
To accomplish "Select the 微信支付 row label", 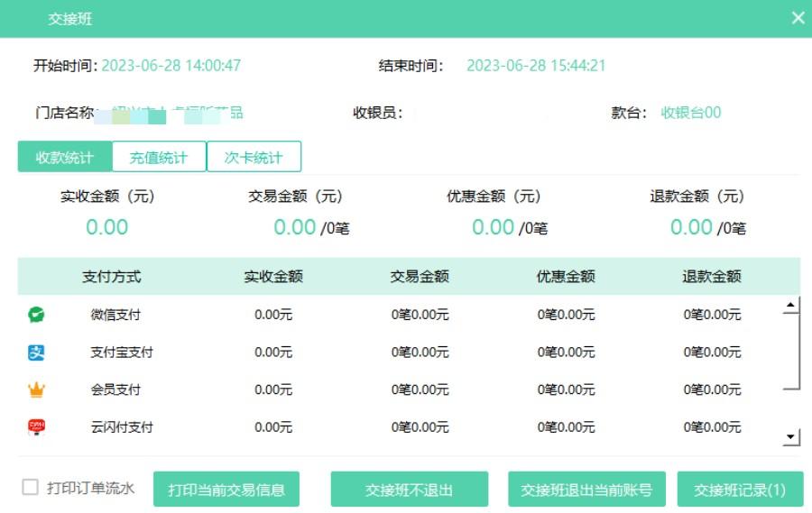I will (115, 315).
